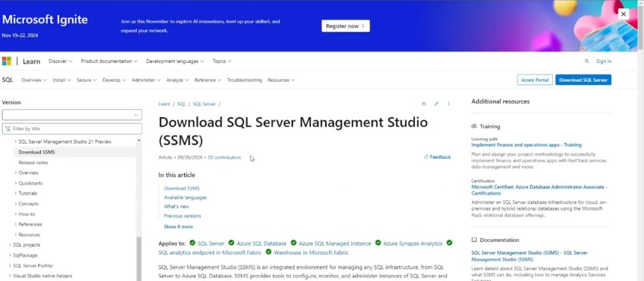Jump to Previous versions section
This screenshot has width=644, height=281.
(183, 215)
